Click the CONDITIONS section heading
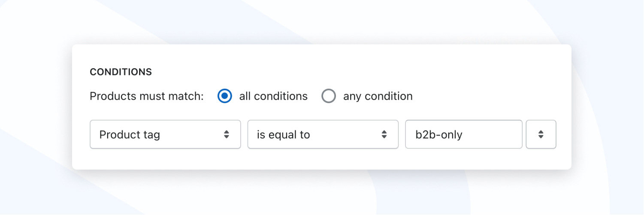The image size is (644, 215). coord(121,72)
